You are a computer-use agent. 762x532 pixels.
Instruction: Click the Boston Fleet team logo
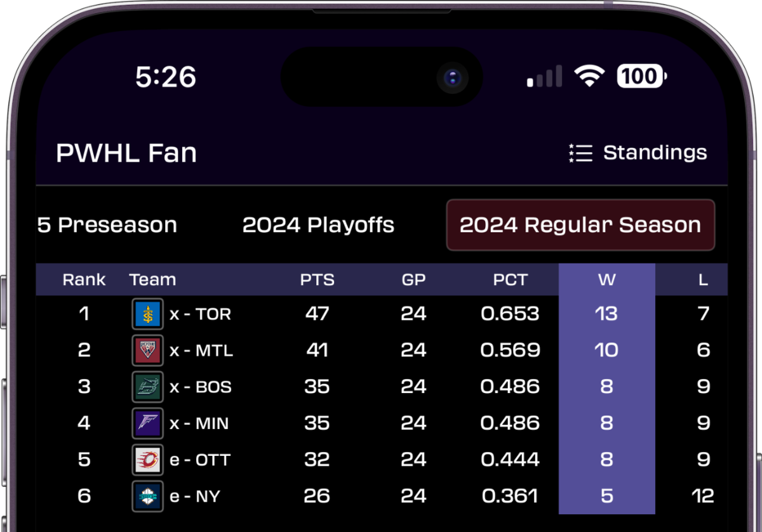point(147,387)
